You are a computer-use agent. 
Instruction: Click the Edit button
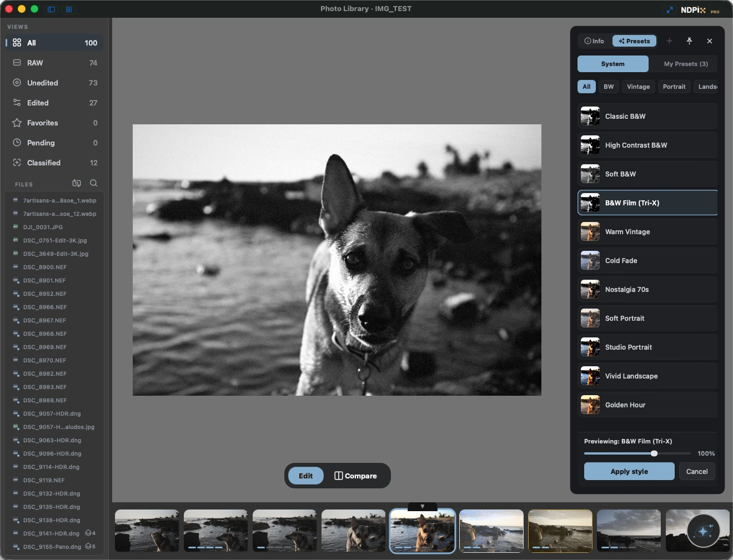[x=305, y=476]
